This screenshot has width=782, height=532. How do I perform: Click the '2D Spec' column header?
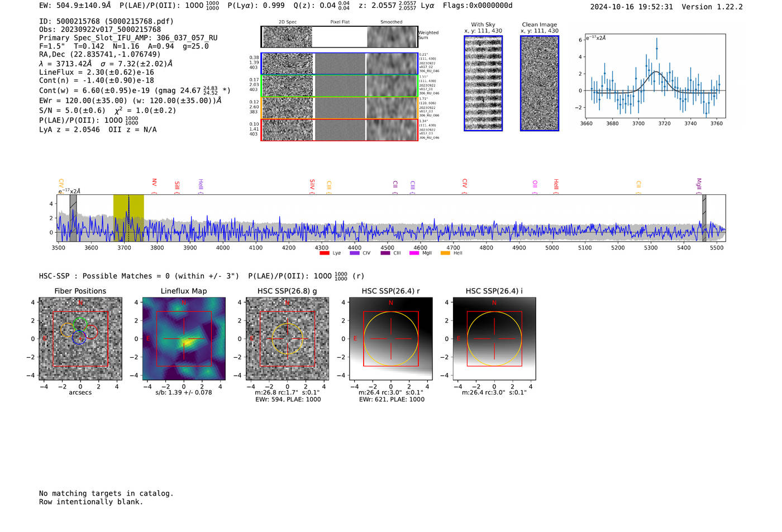point(288,22)
